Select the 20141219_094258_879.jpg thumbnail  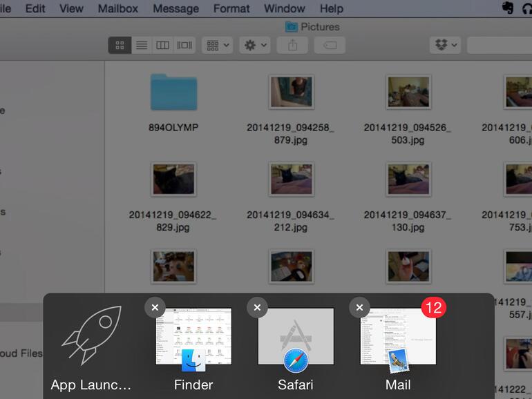292,92
